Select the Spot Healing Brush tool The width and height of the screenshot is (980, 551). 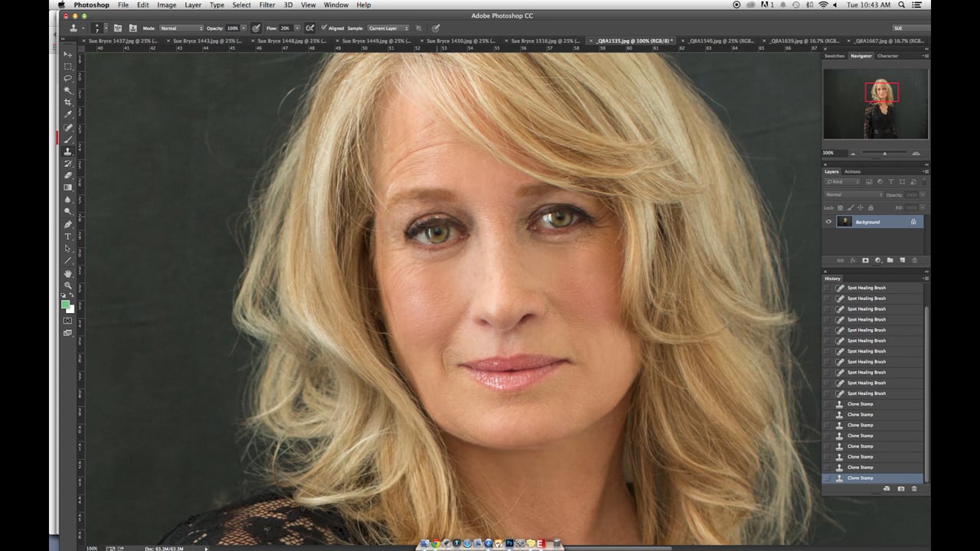pos(68,128)
